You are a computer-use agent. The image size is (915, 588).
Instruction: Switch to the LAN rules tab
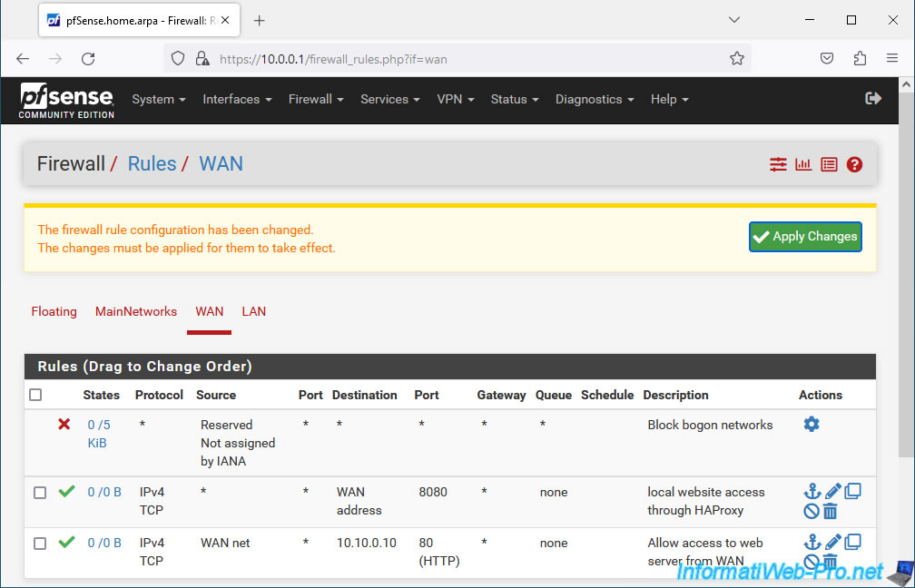coord(254,311)
